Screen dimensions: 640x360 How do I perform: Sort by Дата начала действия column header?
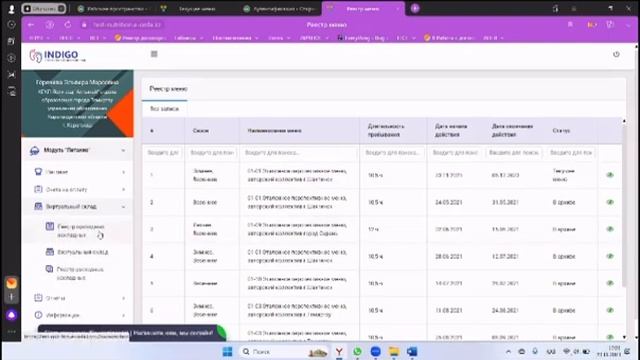pos(451,130)
